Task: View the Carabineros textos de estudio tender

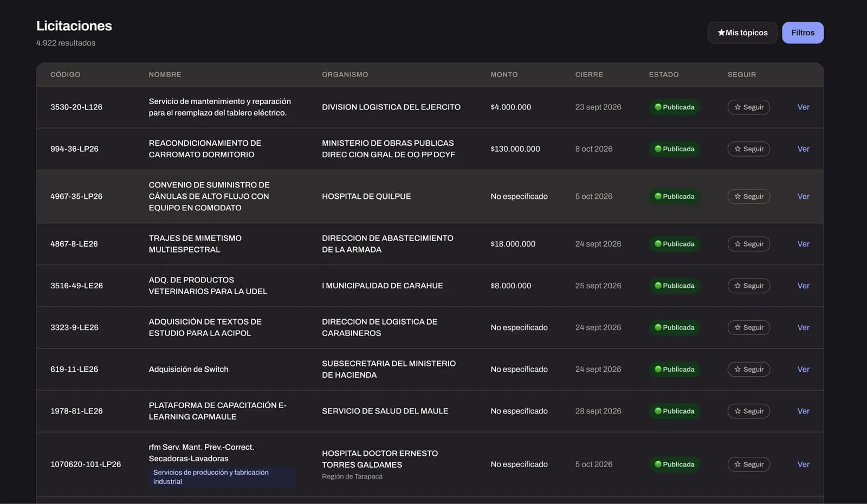Action: [803, 327]
